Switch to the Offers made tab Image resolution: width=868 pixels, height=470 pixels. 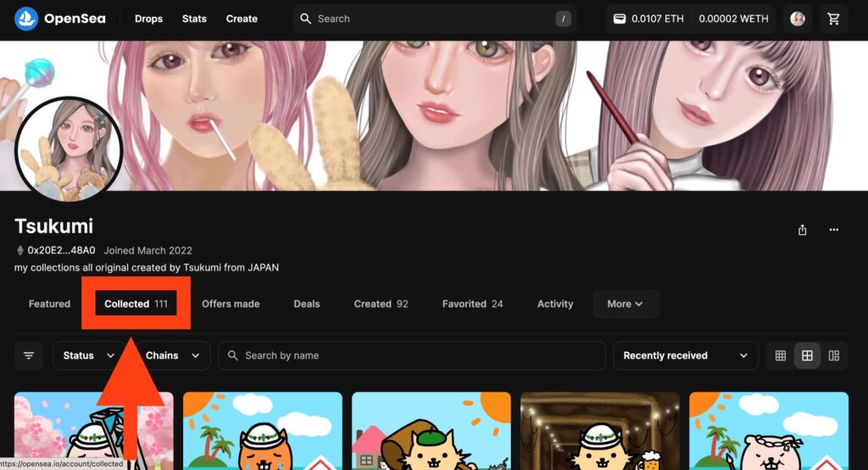coord(231,304)
